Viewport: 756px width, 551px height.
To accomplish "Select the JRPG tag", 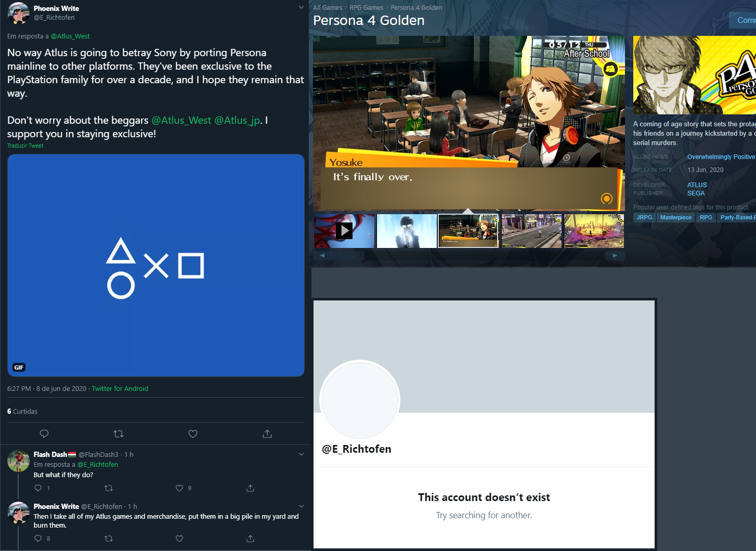I will [x=644, y=218].
